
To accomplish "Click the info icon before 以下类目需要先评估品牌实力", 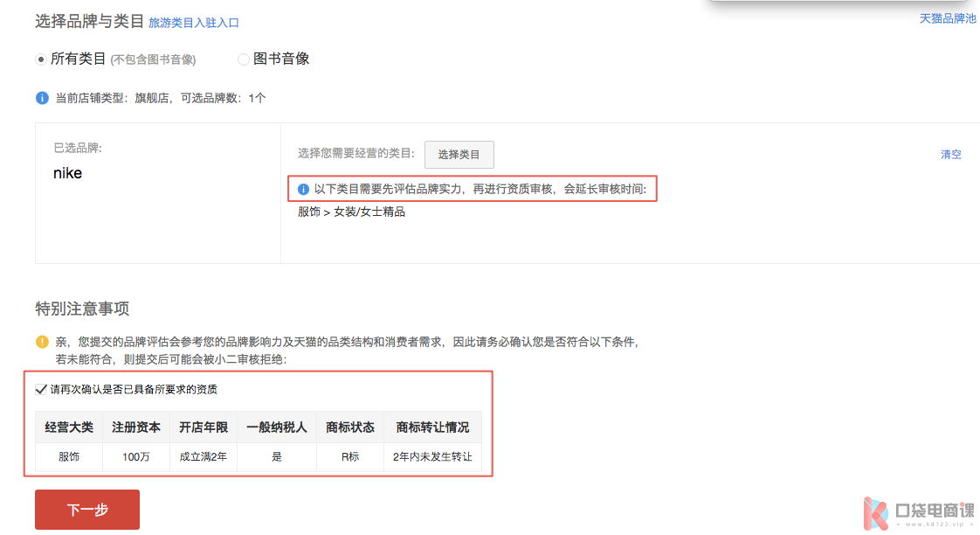I will tap(304, 189).
